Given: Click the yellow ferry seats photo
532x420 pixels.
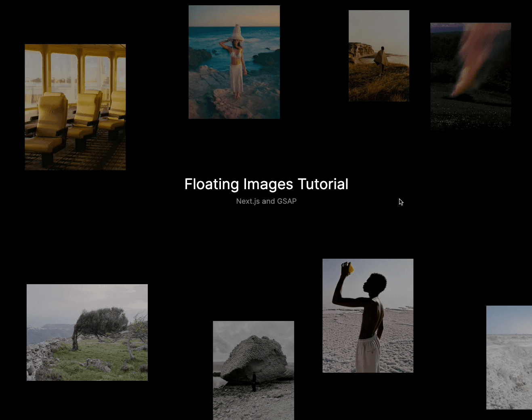Looking at the screenshot, I should 75,107.
